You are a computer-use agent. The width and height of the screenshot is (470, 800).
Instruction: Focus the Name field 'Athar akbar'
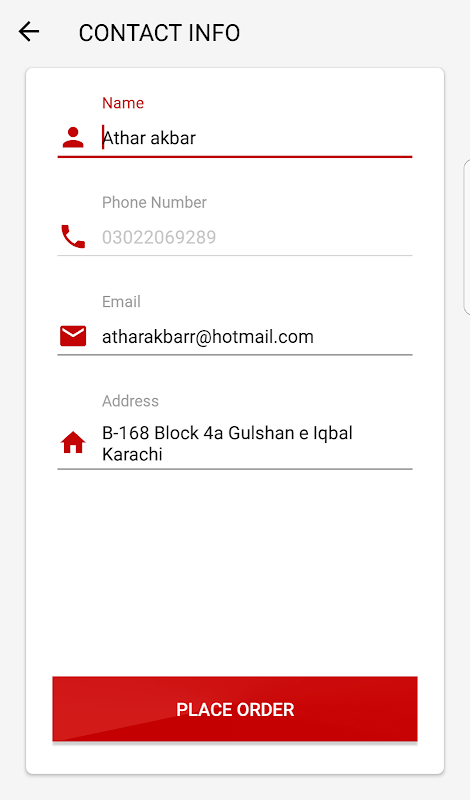click(x=257, y=138)
